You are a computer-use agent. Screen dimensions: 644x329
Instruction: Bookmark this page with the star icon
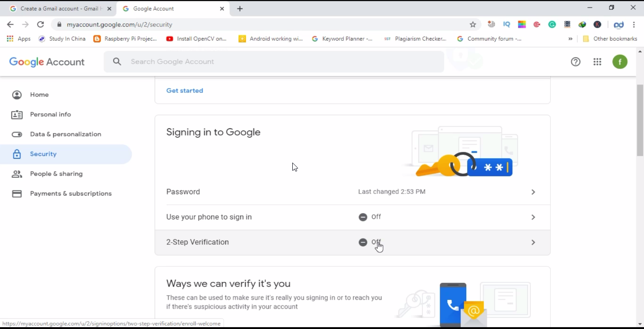473,25
